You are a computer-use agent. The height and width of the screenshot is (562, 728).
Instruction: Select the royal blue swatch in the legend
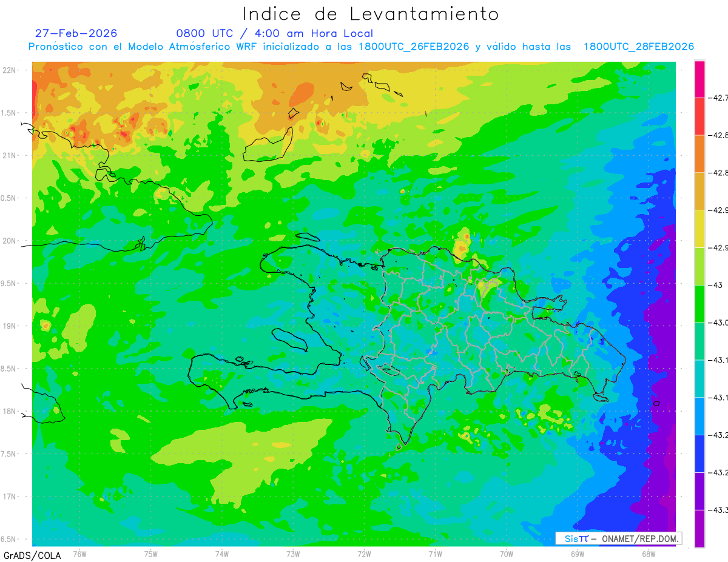click(x=699, y=453)
